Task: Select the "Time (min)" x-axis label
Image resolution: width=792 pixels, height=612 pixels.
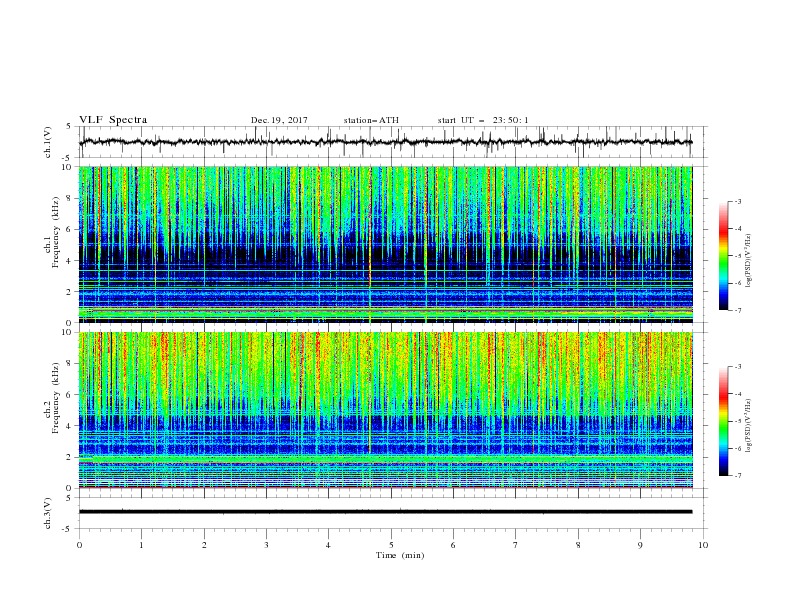Action: 400,555
